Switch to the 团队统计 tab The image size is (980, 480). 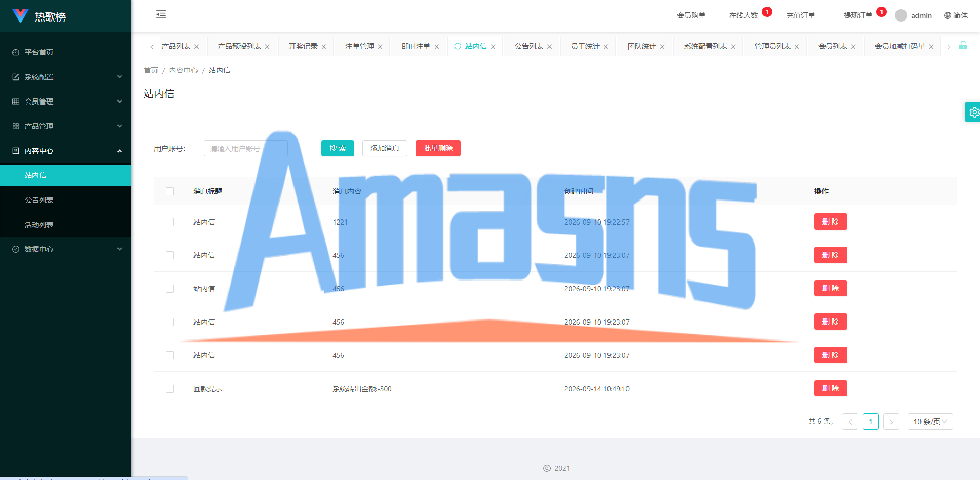pyautogui.click(x=642, y=46)
